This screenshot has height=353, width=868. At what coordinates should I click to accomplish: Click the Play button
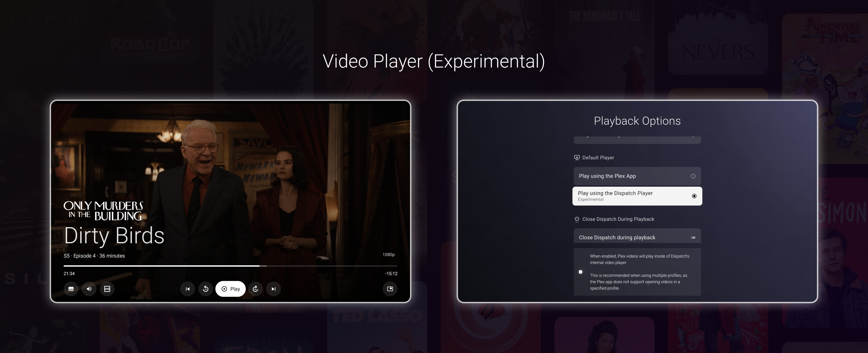pos(231,289)
